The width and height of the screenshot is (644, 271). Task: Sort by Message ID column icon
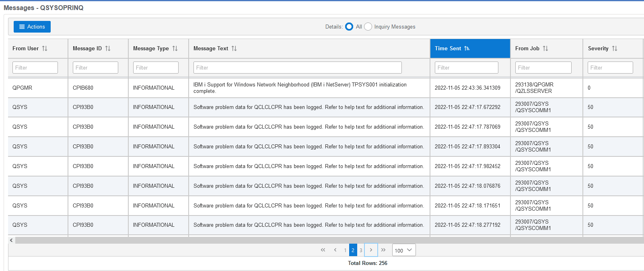click(x=108, y=48)
